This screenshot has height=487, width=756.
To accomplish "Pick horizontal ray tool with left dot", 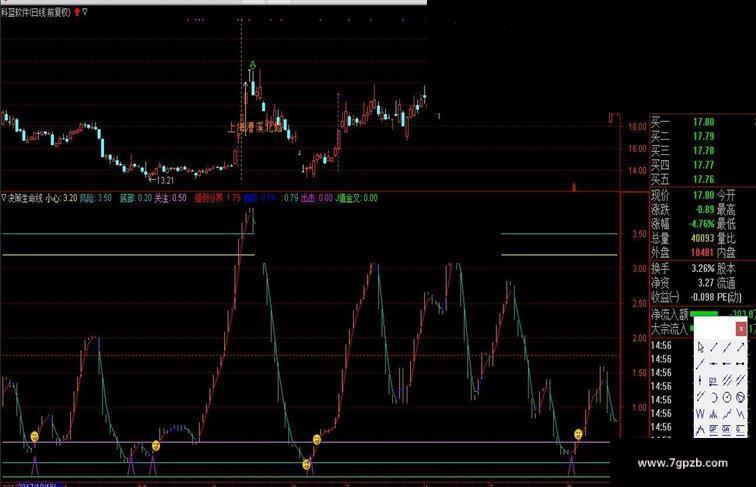I will click(727, 364).
